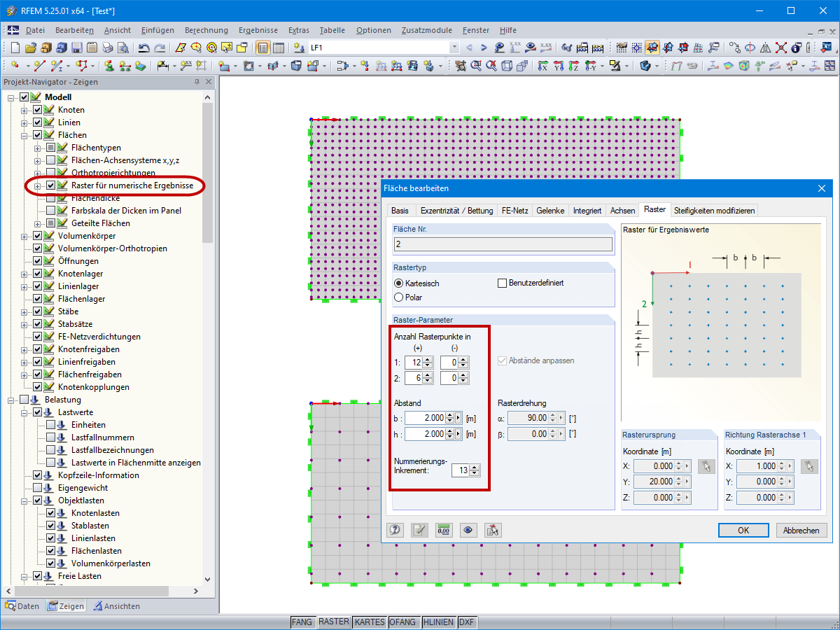
Task: Click the comment edit icon in dialog
Action: pos(419,530)
